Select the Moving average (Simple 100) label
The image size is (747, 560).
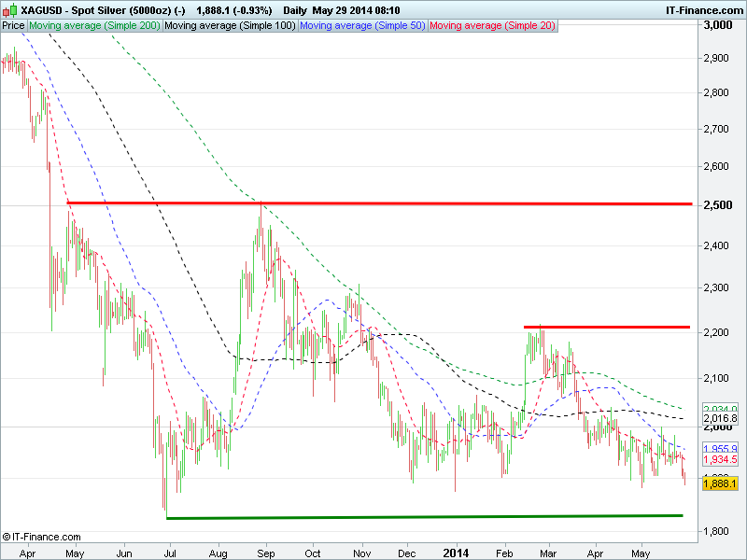(x=230, y=26)
